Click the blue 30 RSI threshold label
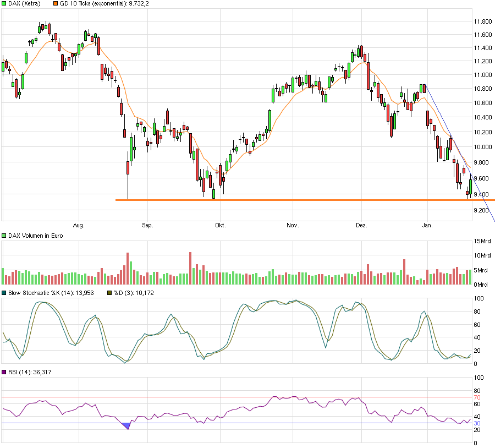This screenshot has height=448, width=495. tap(477, 423)
